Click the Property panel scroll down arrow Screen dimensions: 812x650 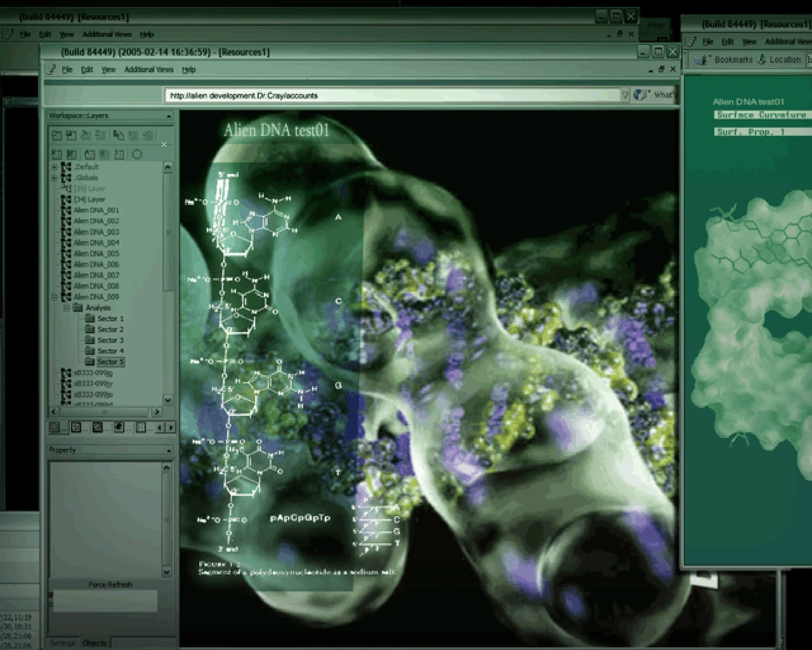pyautogui.click(x=168, y=572)
